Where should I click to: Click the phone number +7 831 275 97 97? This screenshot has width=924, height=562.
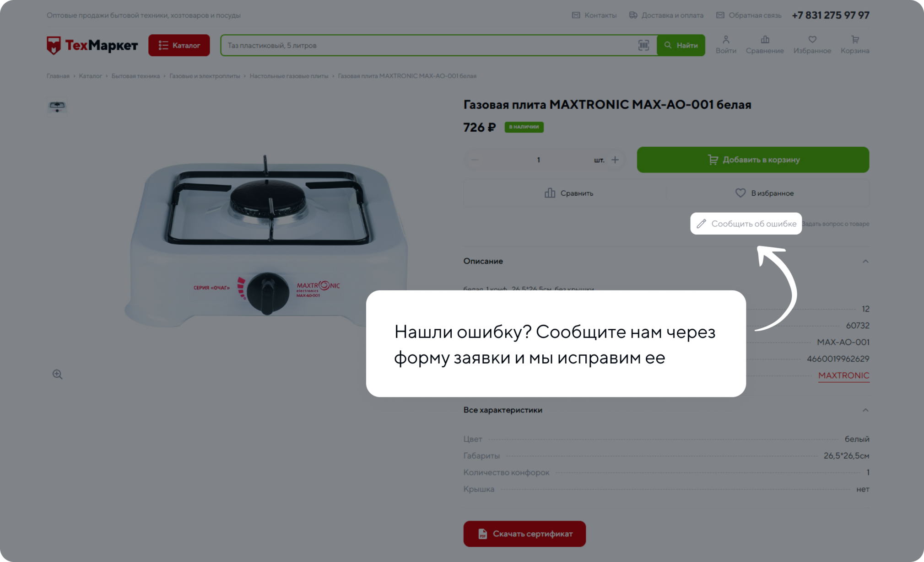(830, 15)
